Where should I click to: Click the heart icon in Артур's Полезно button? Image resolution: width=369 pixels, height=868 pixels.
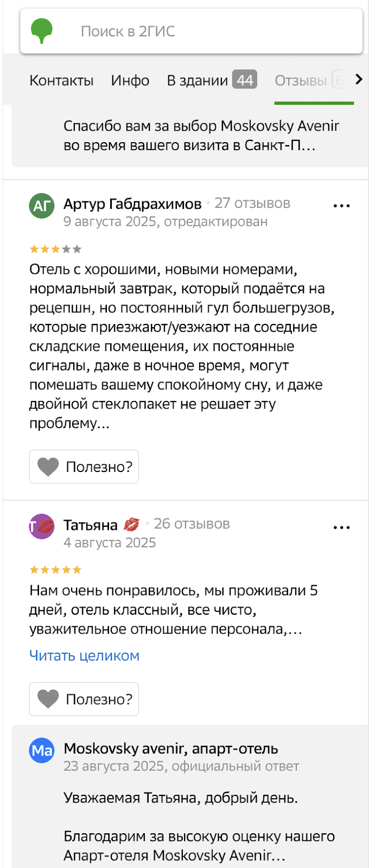(49, 466)
